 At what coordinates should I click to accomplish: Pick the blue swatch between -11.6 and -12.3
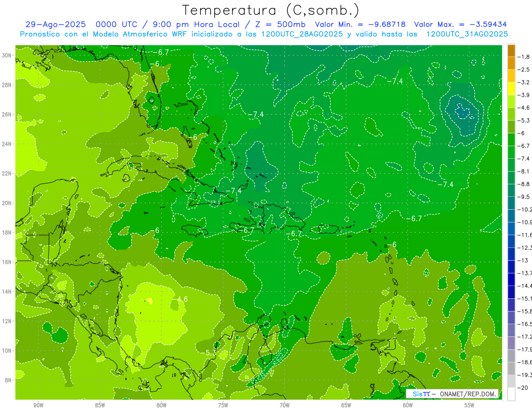511,241
